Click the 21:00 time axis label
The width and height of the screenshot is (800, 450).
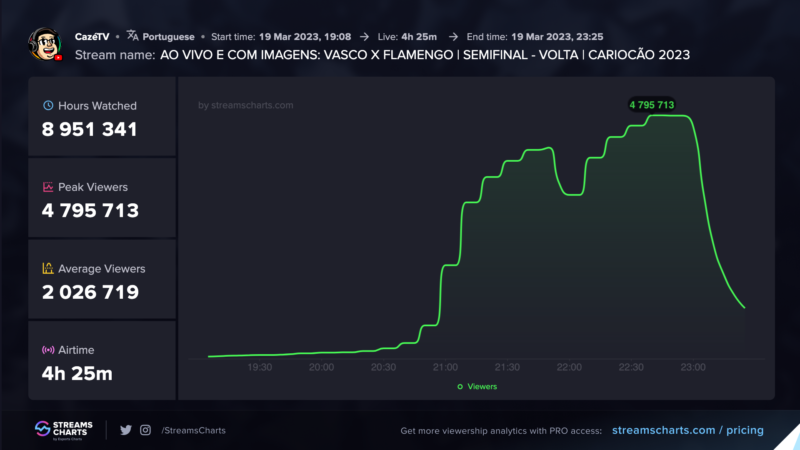point(446,367)
